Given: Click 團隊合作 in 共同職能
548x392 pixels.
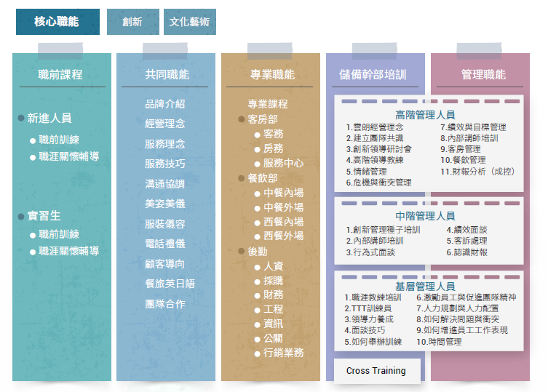Looking at the screenshot, I should pos(165,303).
